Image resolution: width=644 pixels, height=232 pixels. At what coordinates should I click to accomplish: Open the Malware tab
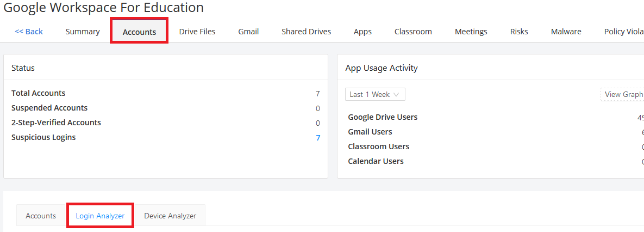[x=566, y=32]
